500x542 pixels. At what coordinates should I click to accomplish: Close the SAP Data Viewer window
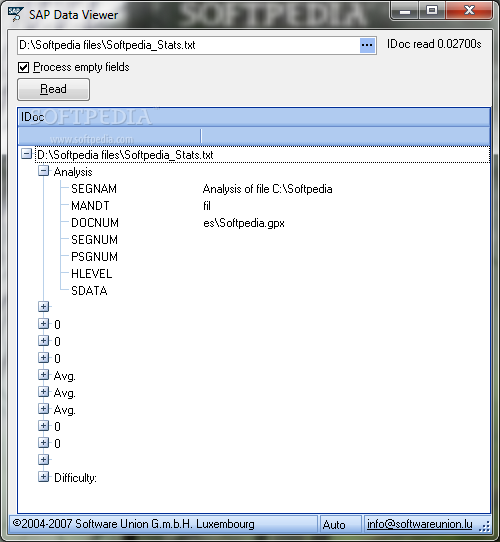pos(469,11)
